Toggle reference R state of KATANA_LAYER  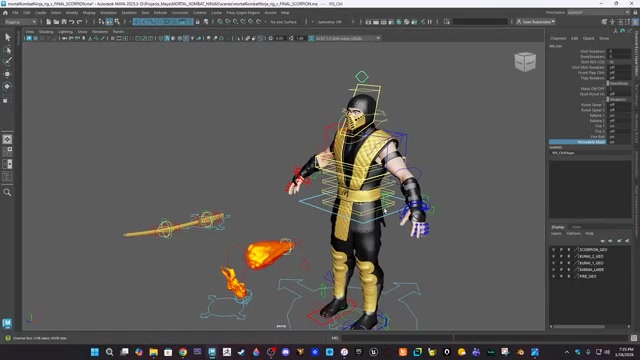click(569, 270)
